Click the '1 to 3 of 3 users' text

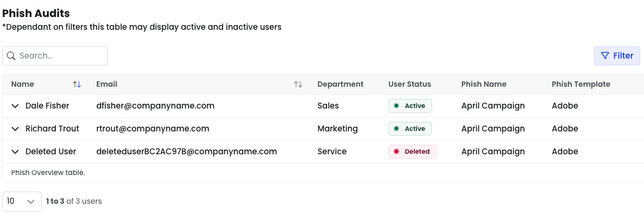click(74, 201)
